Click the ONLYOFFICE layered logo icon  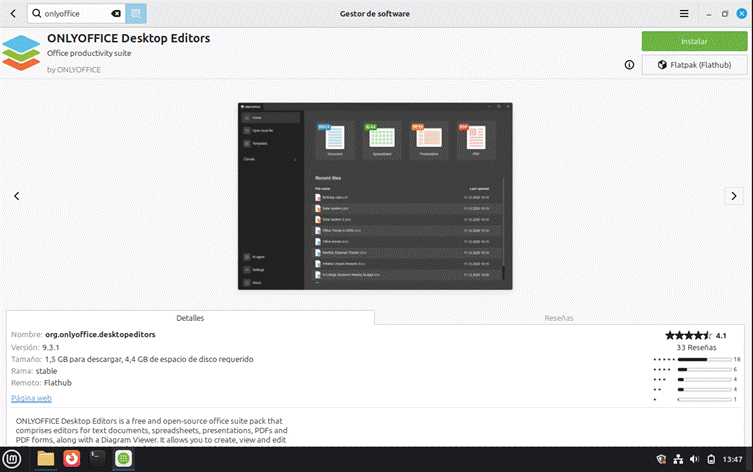(21, 53)
